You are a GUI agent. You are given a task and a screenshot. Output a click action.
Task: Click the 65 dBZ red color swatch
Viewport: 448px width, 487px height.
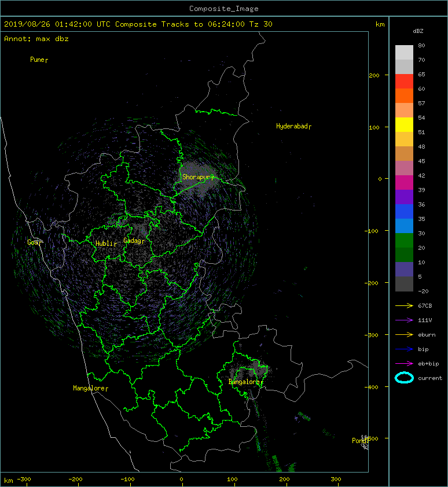pyautogui.click(x=404, y=82)
